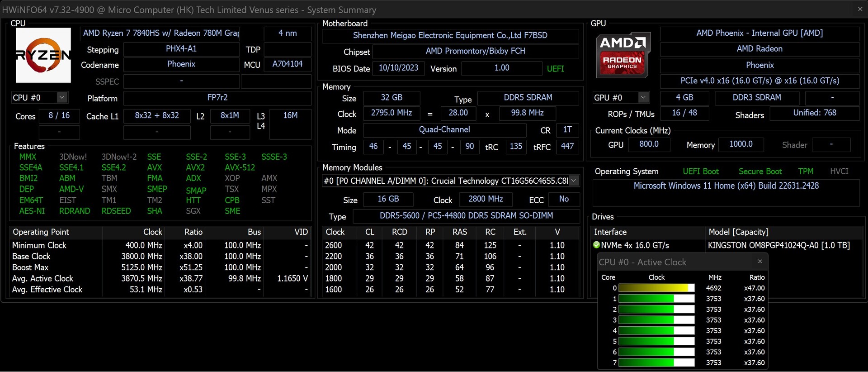Click the Core 3 clock bar
The width and height of the screenshot is (868, 372).
pyautogui.click(x=656, y=320)
